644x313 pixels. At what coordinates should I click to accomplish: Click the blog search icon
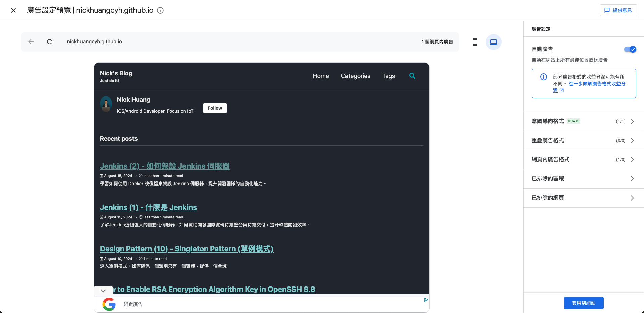[412, 76]
